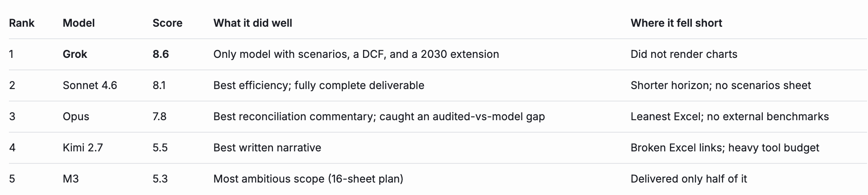Image resolution: width=868 pixels, height=195 pixels.
Task: Click the 5.3 score value
Action: [160, 179]
